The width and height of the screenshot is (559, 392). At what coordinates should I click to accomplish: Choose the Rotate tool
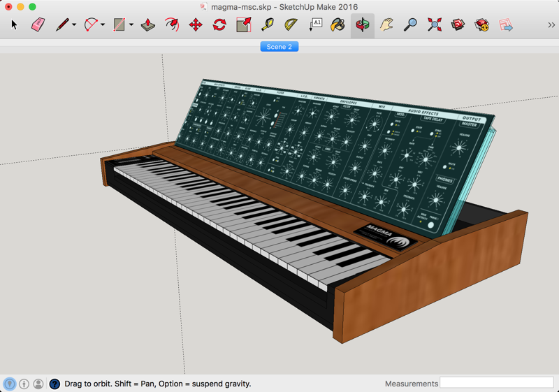(219, 25)
